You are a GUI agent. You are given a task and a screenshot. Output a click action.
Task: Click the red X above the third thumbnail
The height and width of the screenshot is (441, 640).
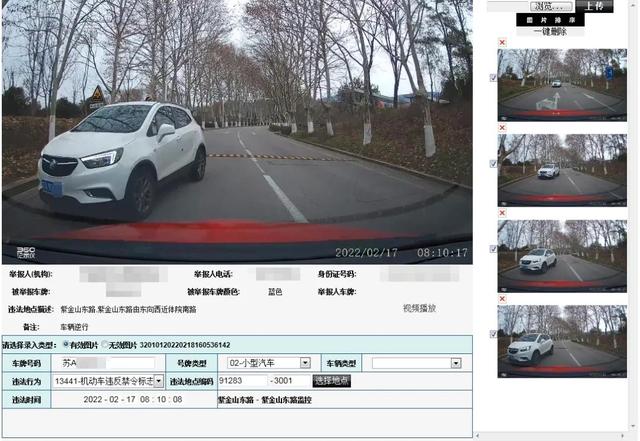(502, 212)
